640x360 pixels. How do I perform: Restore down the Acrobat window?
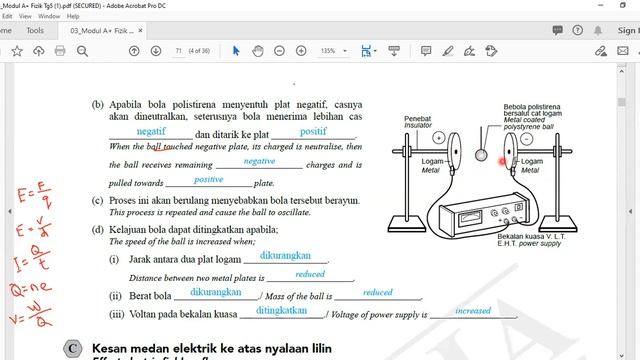pyautogui.click(x=622, y=5)
